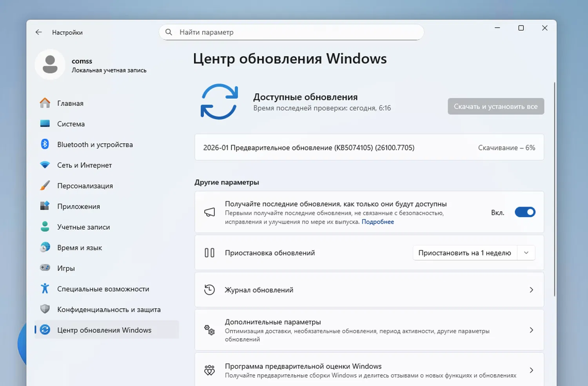Open Учетные записи settings
The image size is (588, 386).
(107, 227)
